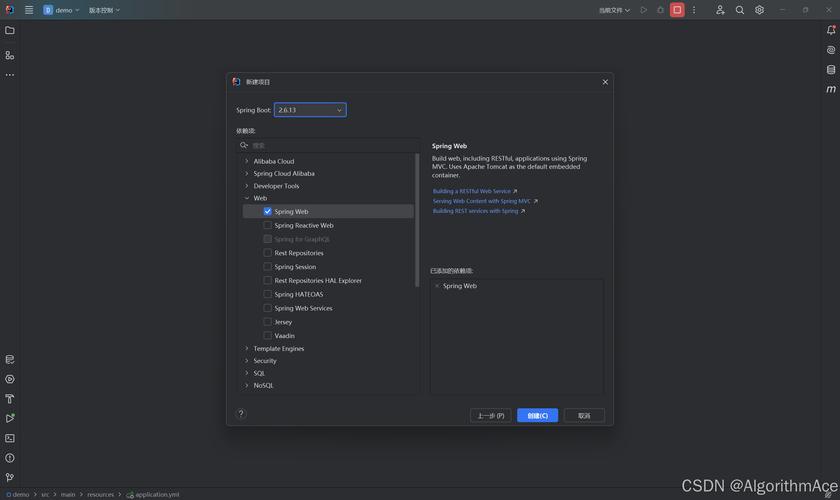Open the main hamburger menu
840x500 pixels.
[x=29, y=10]
